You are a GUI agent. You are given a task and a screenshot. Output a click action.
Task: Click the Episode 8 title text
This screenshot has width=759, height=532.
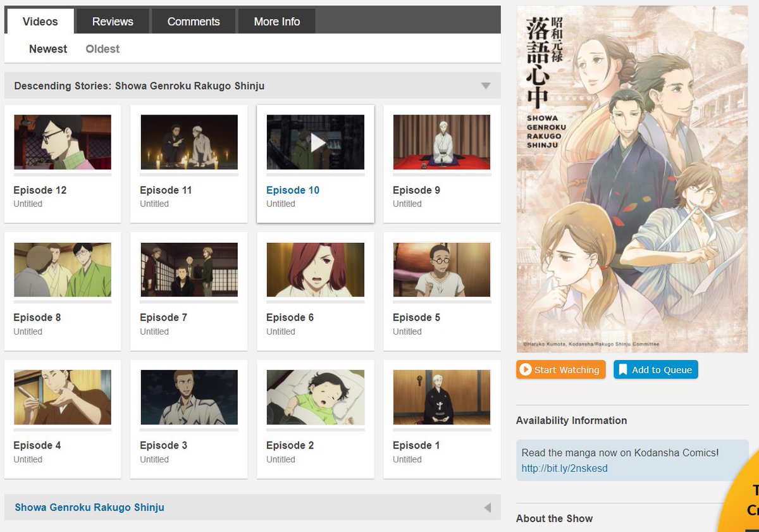point(37,318)
